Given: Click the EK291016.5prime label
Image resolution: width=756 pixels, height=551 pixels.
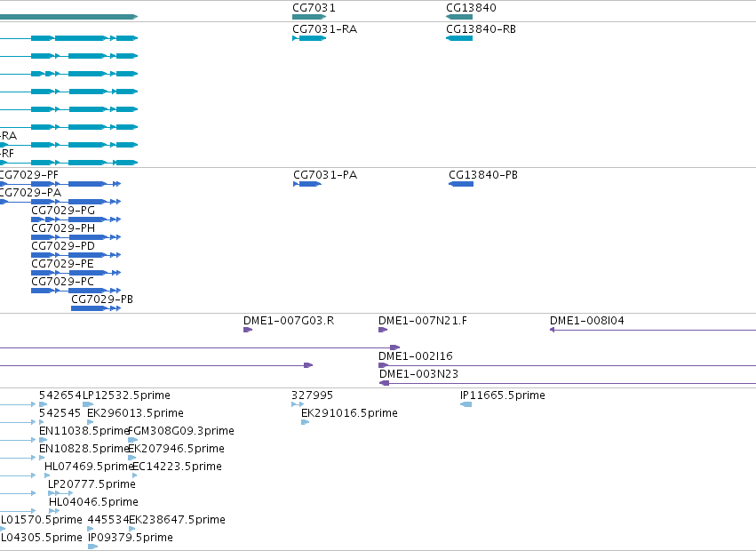Looking at the screenshot, I should point(349,413).
